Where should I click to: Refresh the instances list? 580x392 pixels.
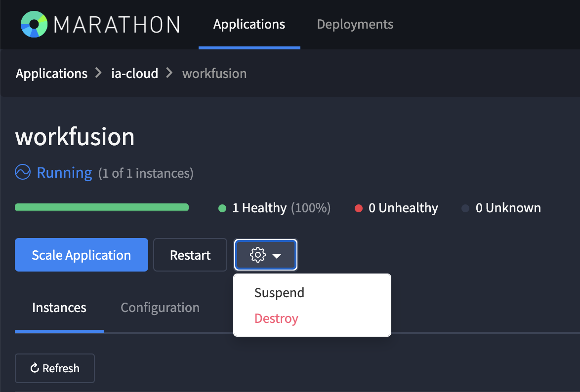coord(55,368)
